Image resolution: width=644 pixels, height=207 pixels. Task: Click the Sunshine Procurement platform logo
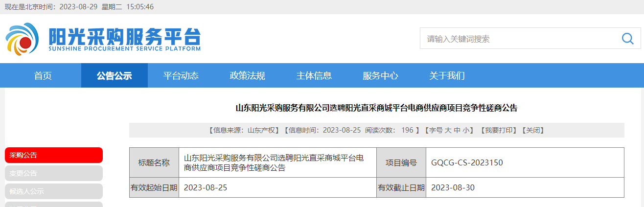pos(103,39)
